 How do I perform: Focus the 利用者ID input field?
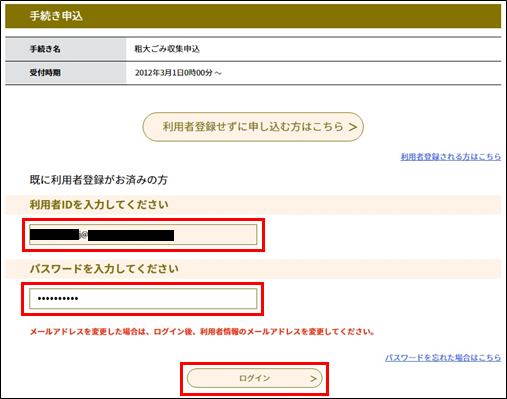pos(143,235)
